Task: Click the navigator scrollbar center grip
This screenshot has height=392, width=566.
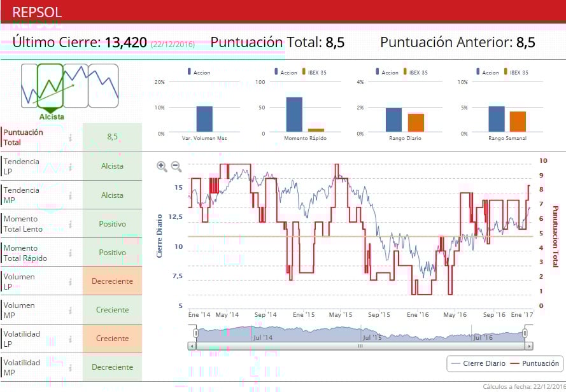Action: point(360,346)
